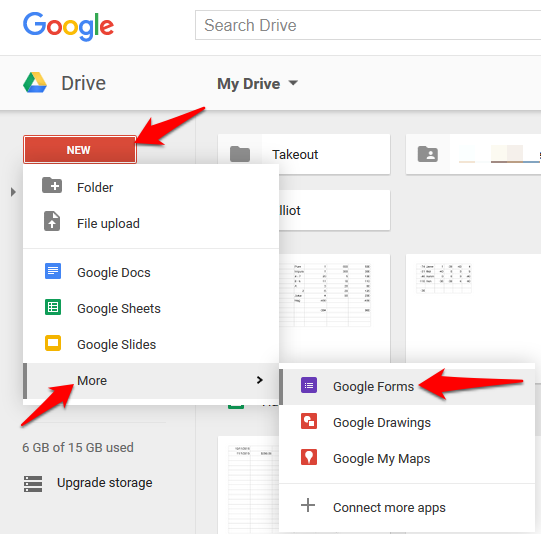
Task: Expand the sidebar tree arrow
Action: point(13,192)
